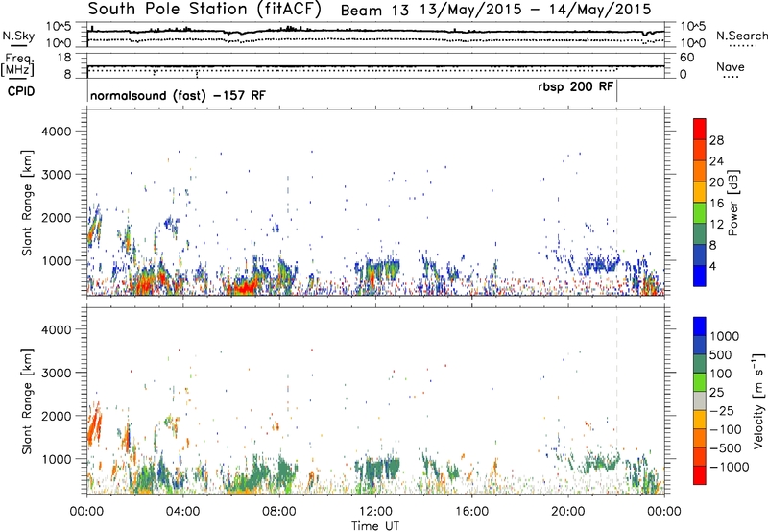Click the '-25' Velocity colorbar tick label

coord(722,411)
